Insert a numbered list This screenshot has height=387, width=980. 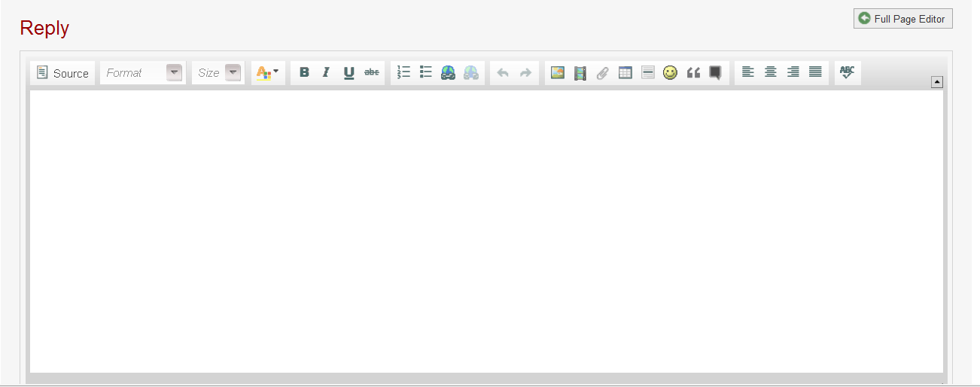[x=403, y=73]
